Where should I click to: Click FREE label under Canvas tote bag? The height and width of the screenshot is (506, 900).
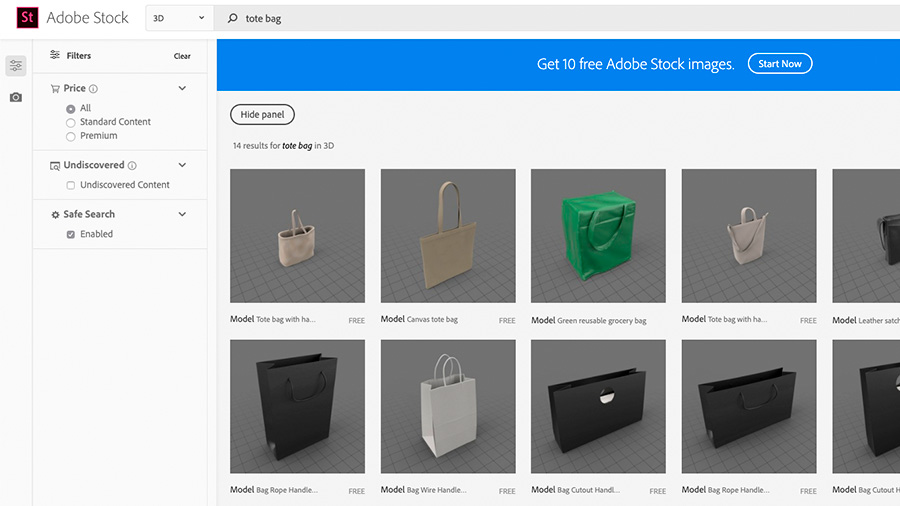507,321
